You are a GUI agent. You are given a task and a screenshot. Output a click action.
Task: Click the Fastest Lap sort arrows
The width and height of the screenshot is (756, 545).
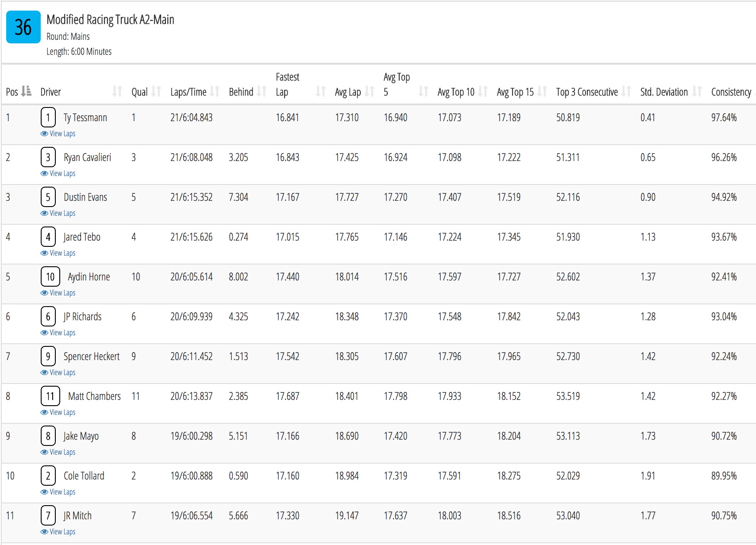point(321,92)
